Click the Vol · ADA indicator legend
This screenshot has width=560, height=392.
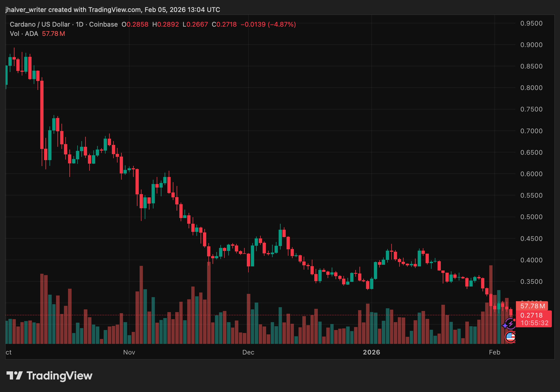coord(24,34)
